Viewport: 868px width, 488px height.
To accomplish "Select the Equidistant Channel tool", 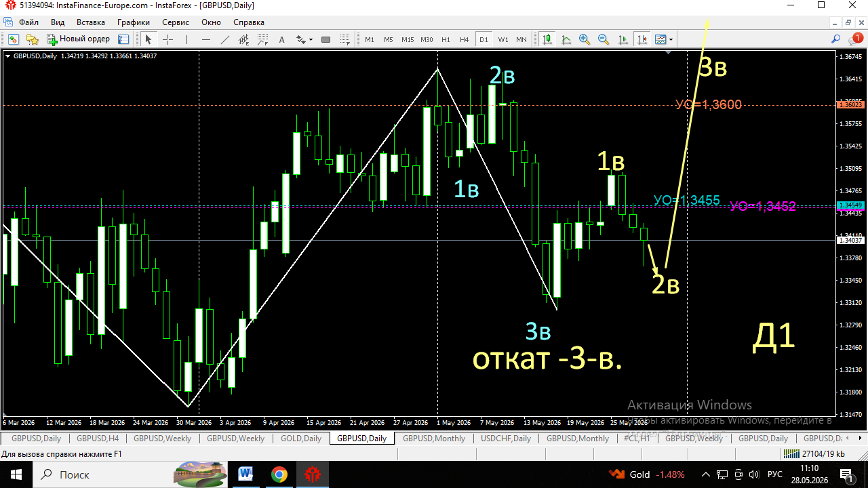I will (x=243, y=39).
